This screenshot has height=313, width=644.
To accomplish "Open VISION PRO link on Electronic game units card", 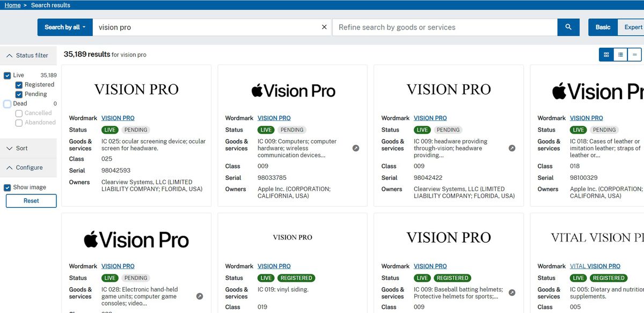I will 118,266.
